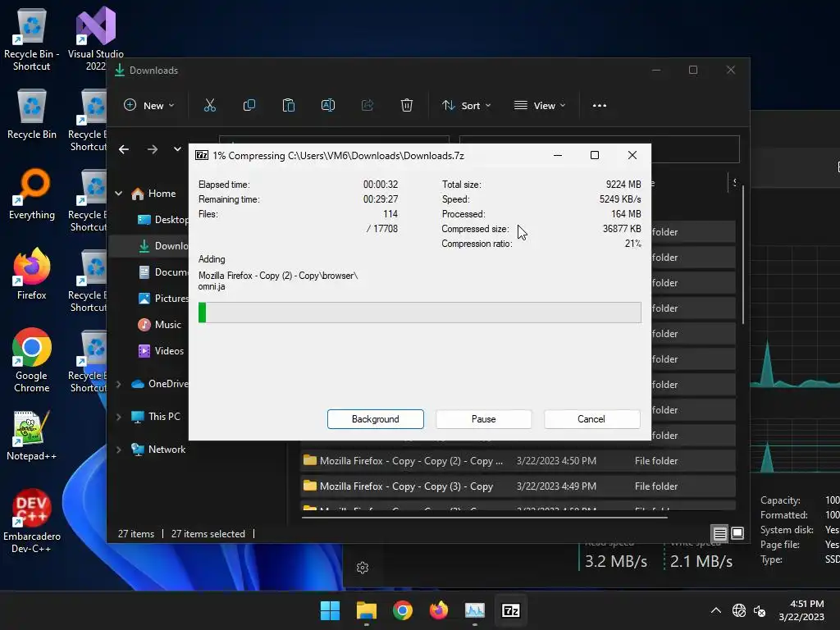Open the View dropdown menu
The height and width of the screenshot is (630, 840).
[540, 106]
